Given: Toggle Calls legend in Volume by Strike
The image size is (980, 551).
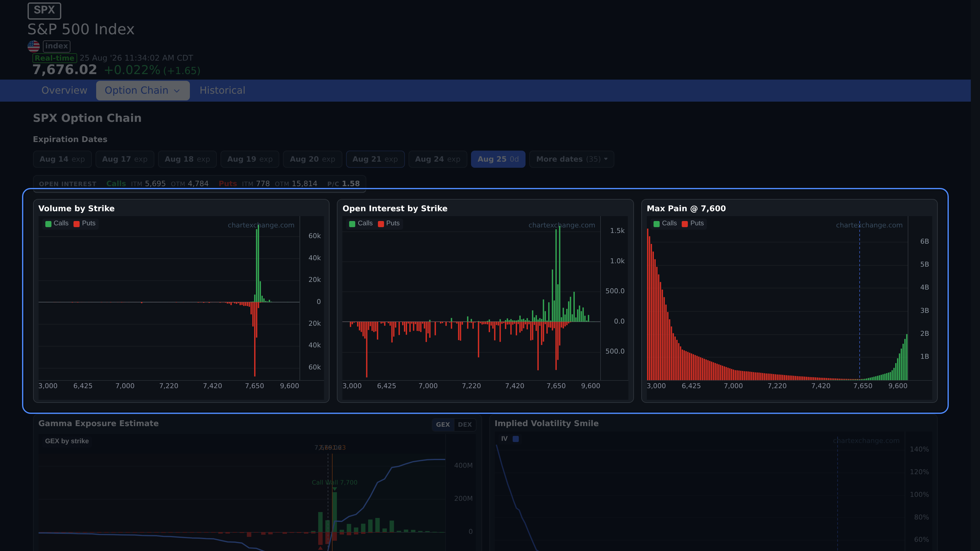Looking at the screenshot, I should 57,223.
